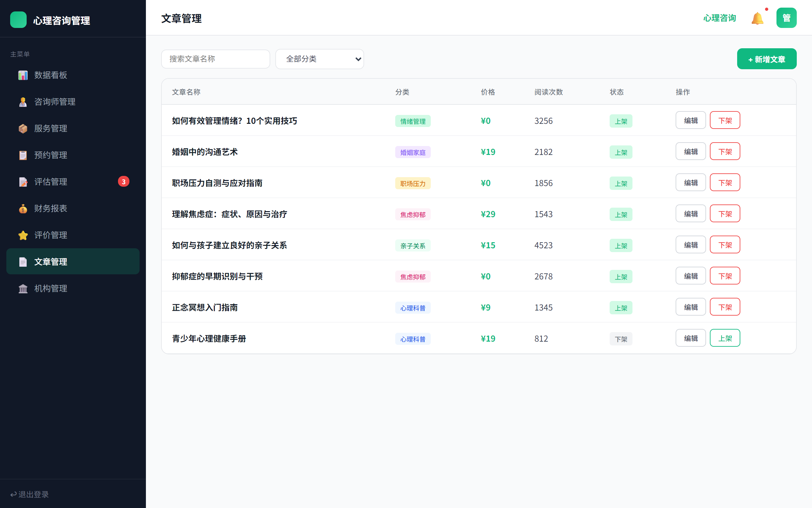
Task: Click the ¥15 price value
Action: pyautogui.click(x=488, y=245)
